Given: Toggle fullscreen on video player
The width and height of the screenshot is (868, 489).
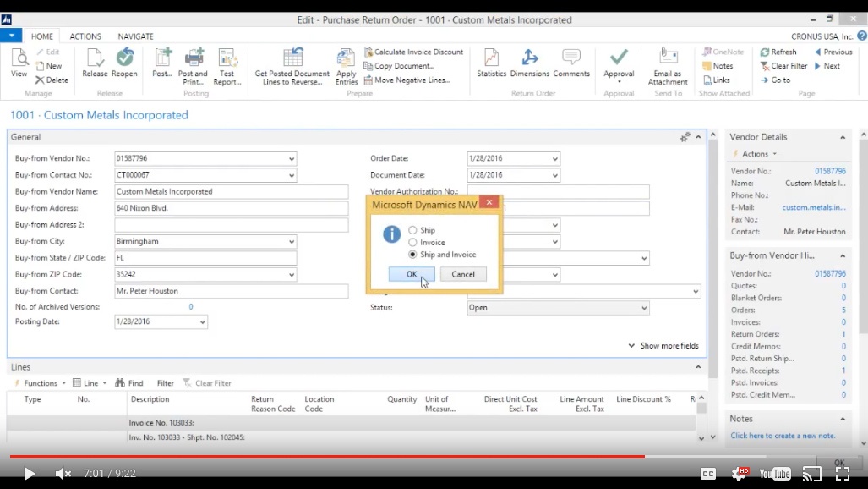Looking at the screenshot, I should coord(843,474).
